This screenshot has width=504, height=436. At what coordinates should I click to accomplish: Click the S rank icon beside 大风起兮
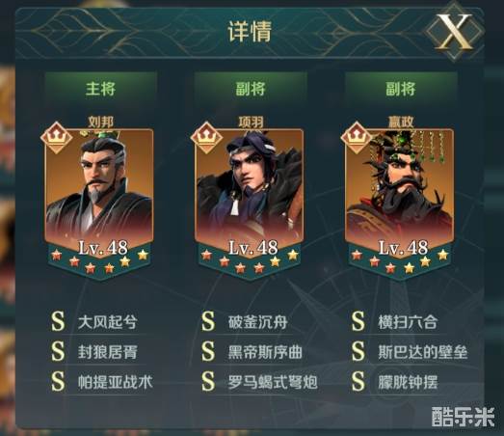pos(58,321)
